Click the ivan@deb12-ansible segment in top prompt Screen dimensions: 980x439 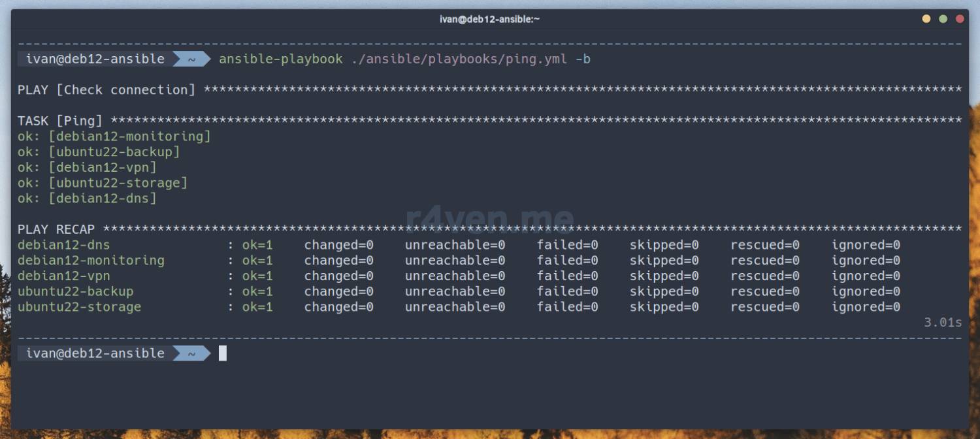[x=95, y=59]
